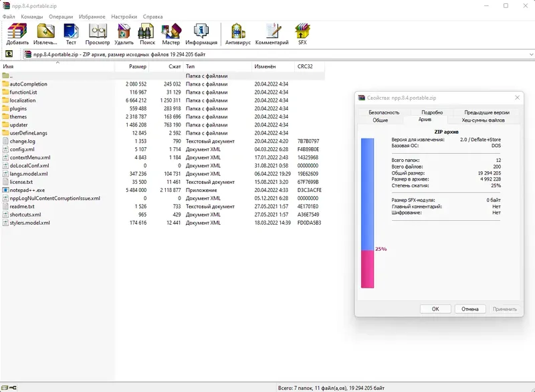
Task: Click the status bar totals text
Action: pos(331,388)
